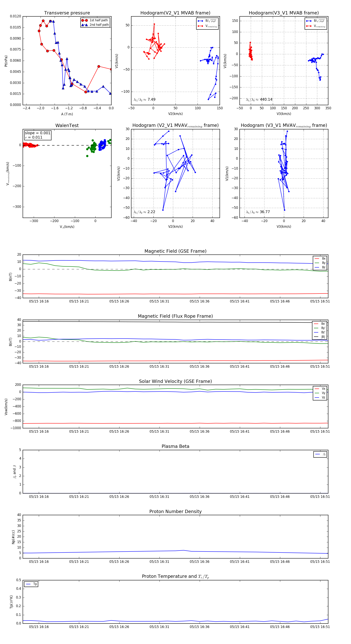The width and height of the screenshot is (351, 644).
Task: Click the V_remaining legend entry in V2_V1 MVAB hodogram
Action: click(207, 26)
